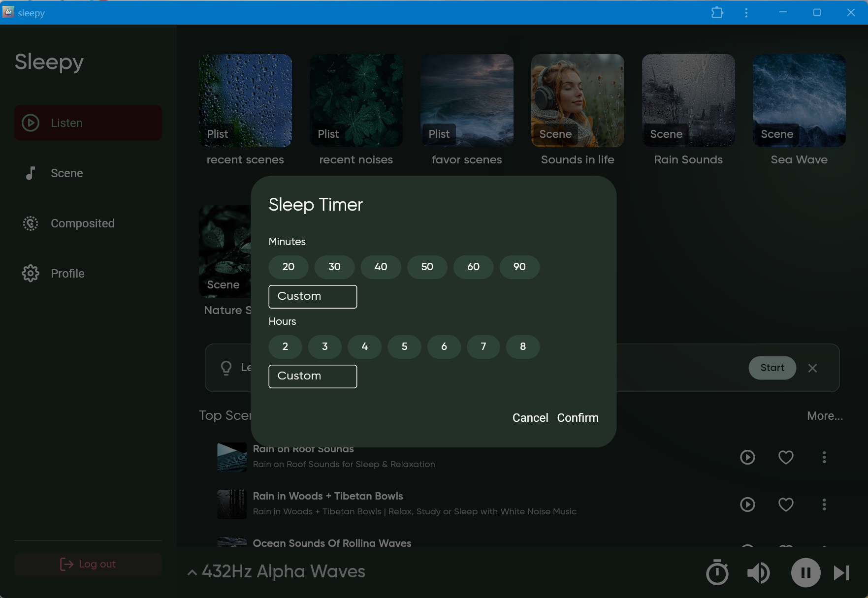Mute audio via the speaker icon
Viewport: 868px width, 598px height.
(x=758, y=572)
